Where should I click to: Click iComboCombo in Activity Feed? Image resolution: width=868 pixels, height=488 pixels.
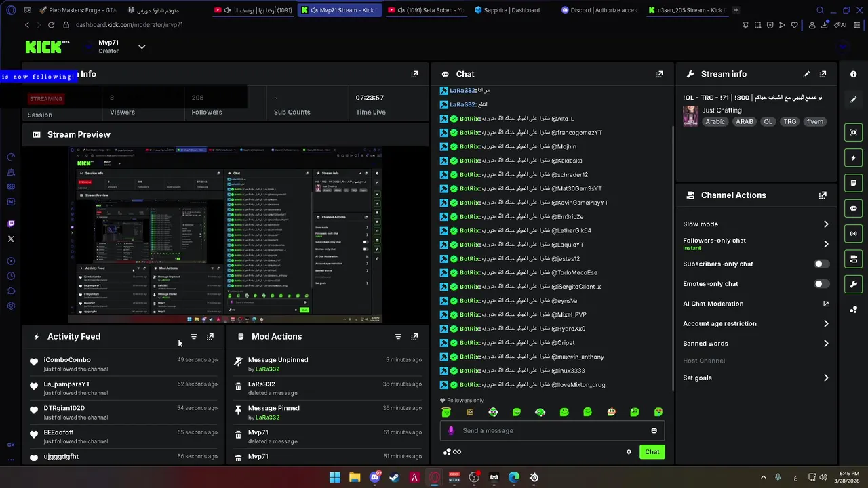(x=67, y=360)
